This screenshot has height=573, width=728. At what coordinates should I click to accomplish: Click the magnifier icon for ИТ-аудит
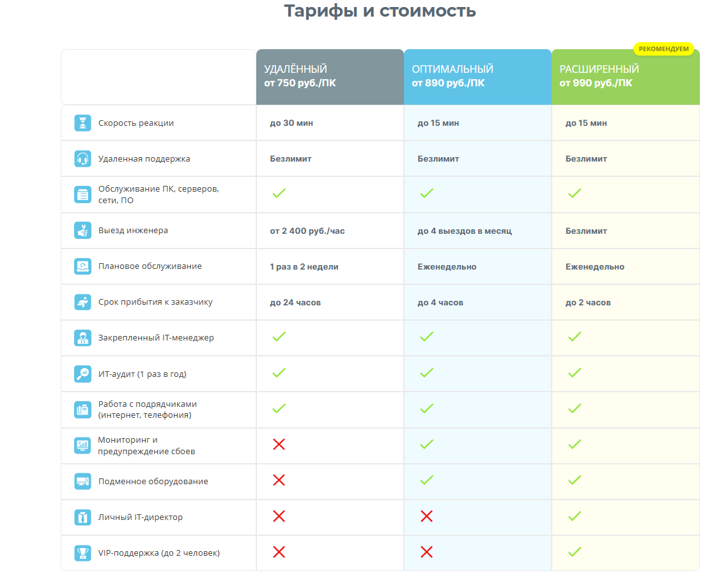tap(83, 374)
